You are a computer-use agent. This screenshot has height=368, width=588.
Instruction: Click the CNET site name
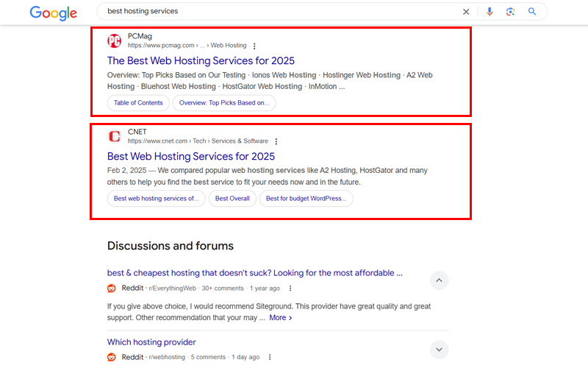point(137,132)
